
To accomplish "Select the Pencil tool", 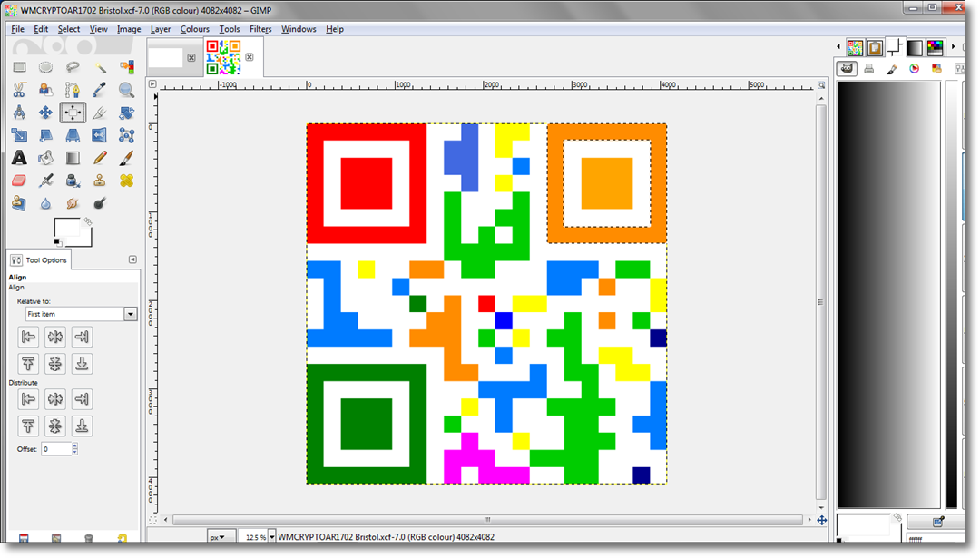I will click(100, 158).
